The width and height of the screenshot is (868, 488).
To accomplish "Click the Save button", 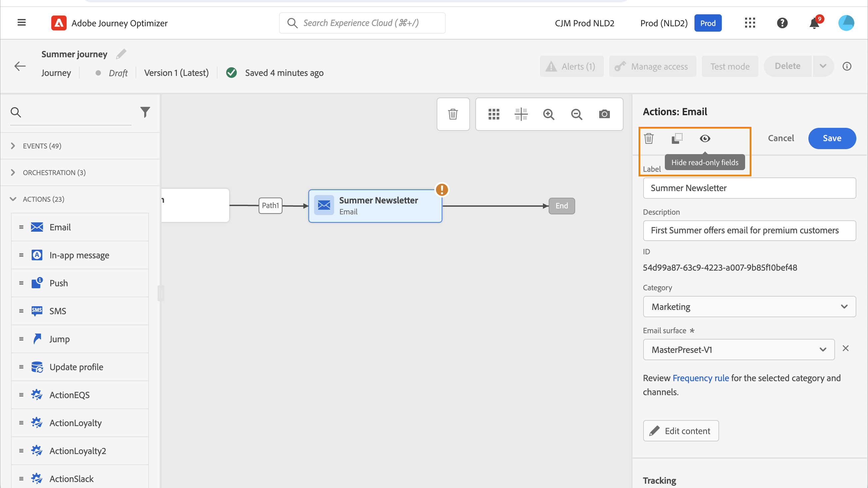I will pyautogui.click(x=832, y=138).
